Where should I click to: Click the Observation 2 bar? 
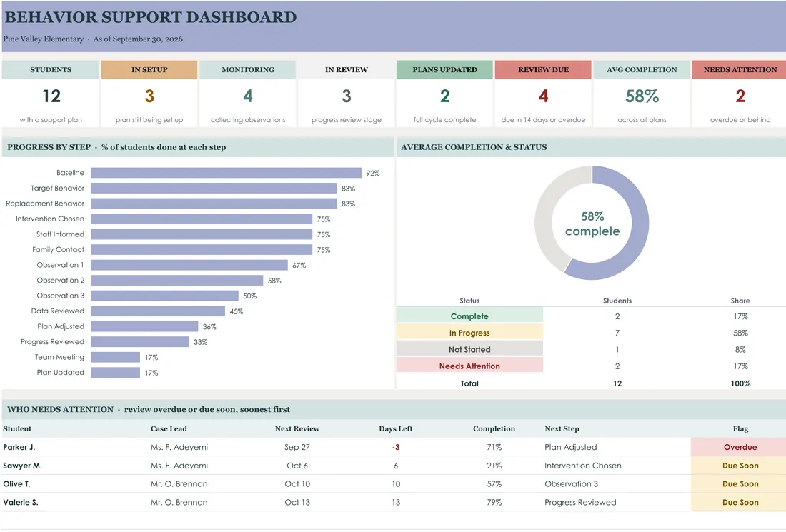tap(177, 281)
